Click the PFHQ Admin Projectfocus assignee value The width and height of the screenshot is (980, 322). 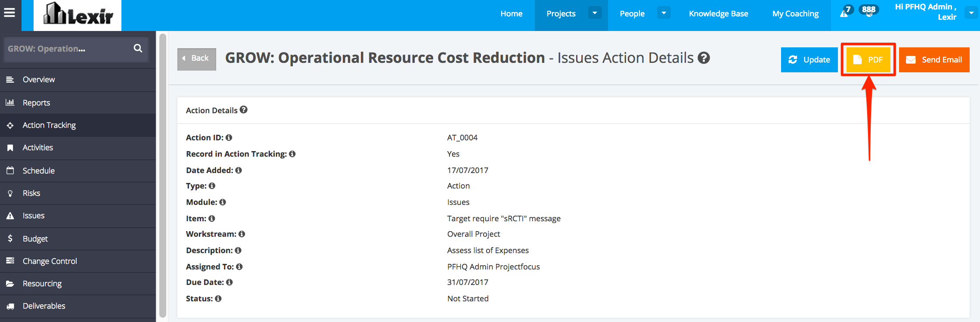click(x=493, y=267)
